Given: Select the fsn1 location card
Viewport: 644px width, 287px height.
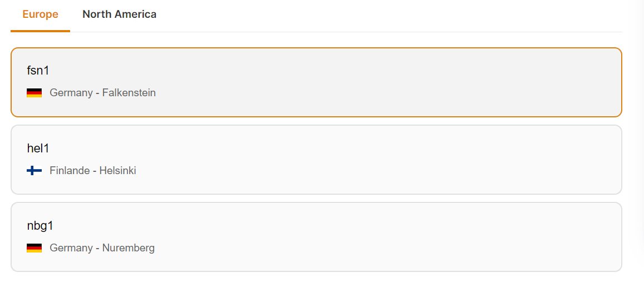Looking at the screenshot, I should pyautogui.click(x=316, y=82).
